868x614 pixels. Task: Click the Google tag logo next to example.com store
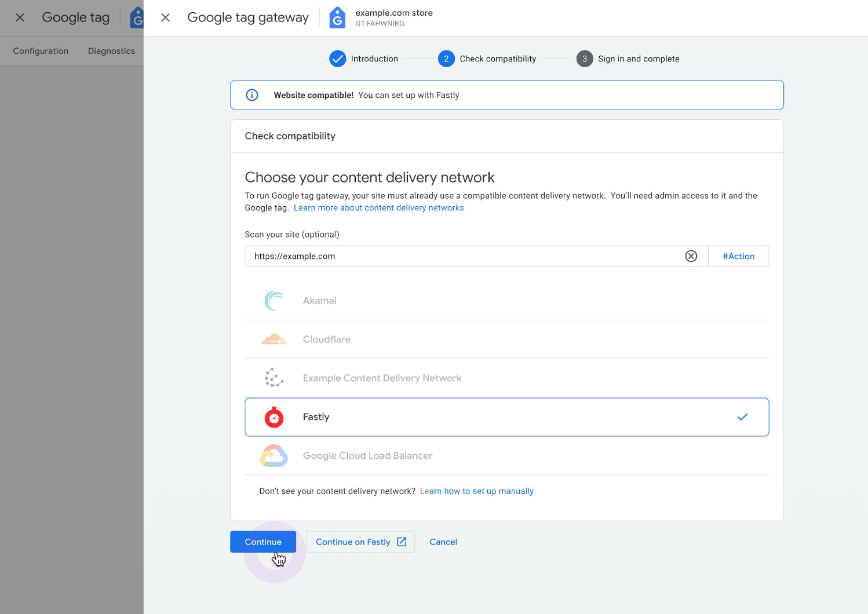[x=337, y=18]
